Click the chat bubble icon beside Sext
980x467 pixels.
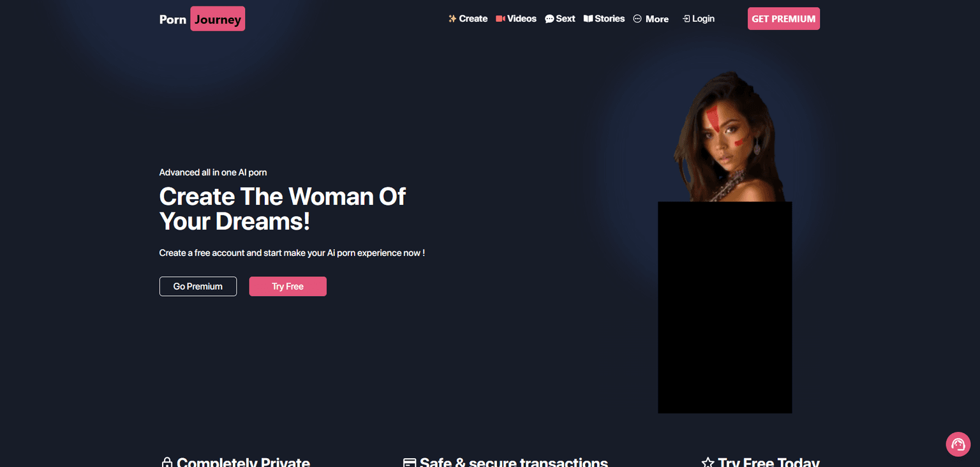[549, 19]
